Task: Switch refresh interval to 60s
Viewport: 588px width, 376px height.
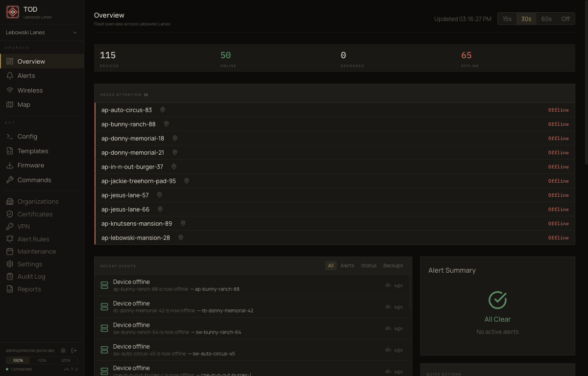Action: click(x=546, y=19)
